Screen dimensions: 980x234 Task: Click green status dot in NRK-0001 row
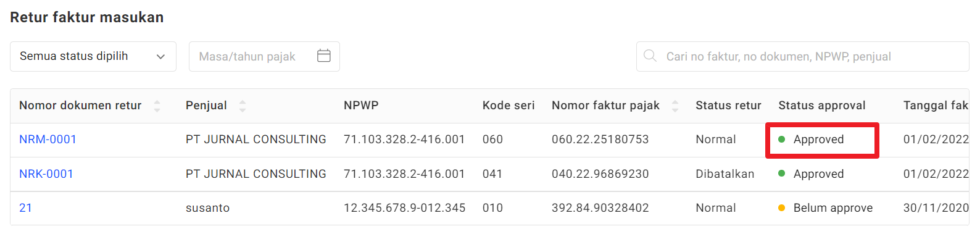[782, 173]
